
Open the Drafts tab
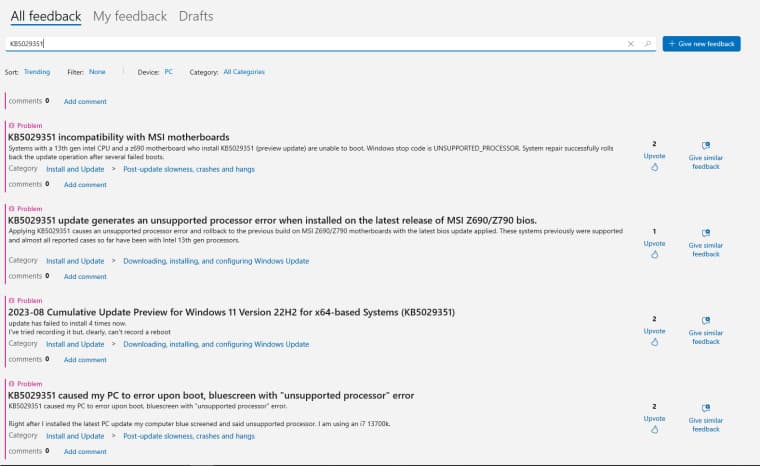196,16
